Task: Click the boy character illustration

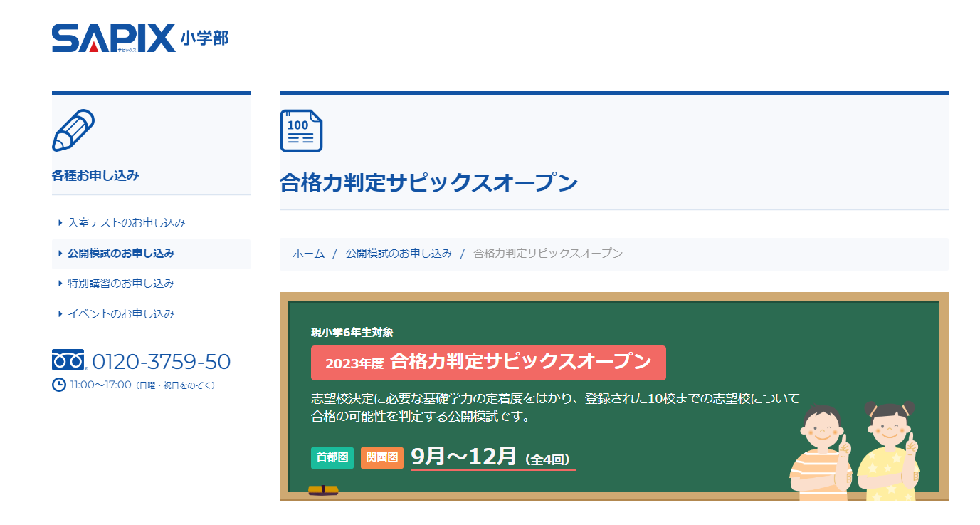Action: [x=822, y=452]
